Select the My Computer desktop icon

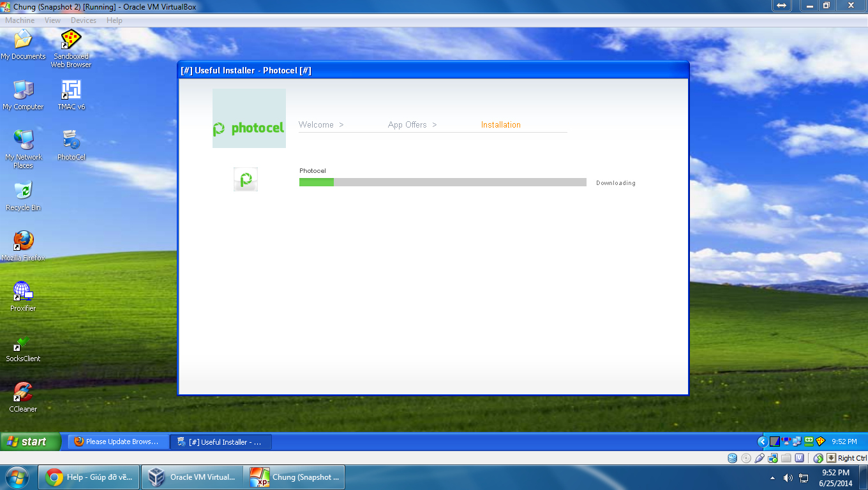(x=23, y=95)
